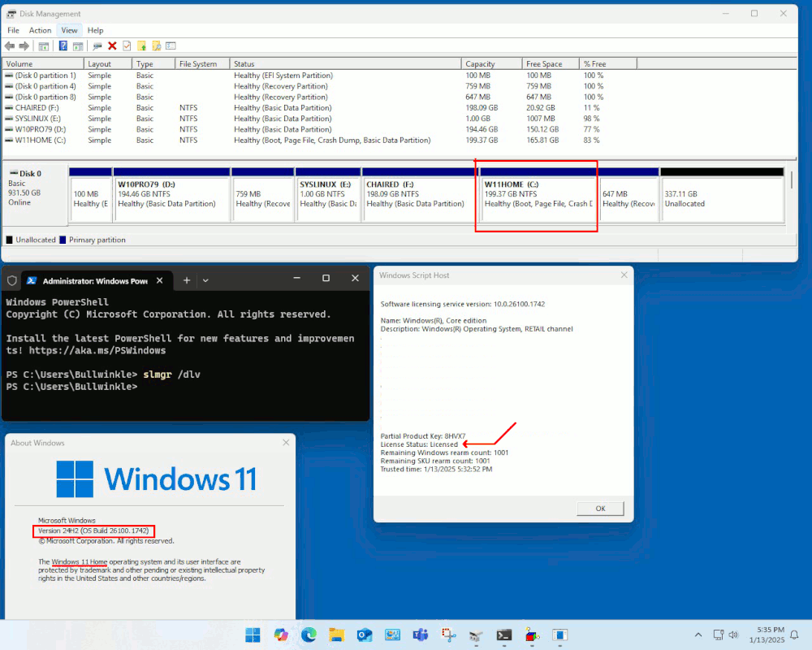Sort by the Volume column header

[x=43, y=63]
